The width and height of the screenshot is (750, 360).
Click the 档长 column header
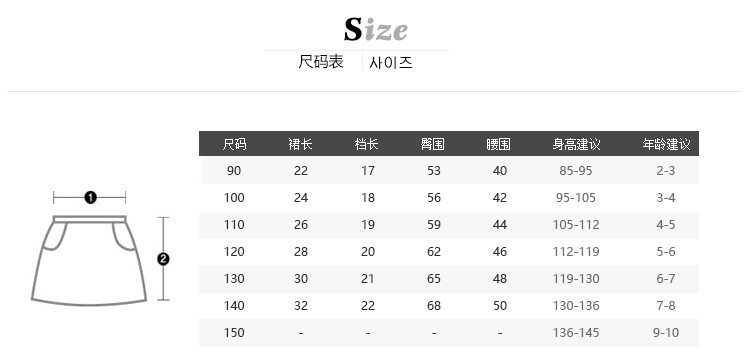coord(367,144)
